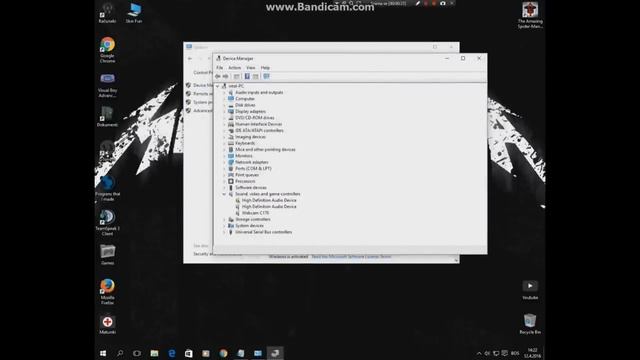Open the View menu in Device Manager

click(x=251, y=68)
